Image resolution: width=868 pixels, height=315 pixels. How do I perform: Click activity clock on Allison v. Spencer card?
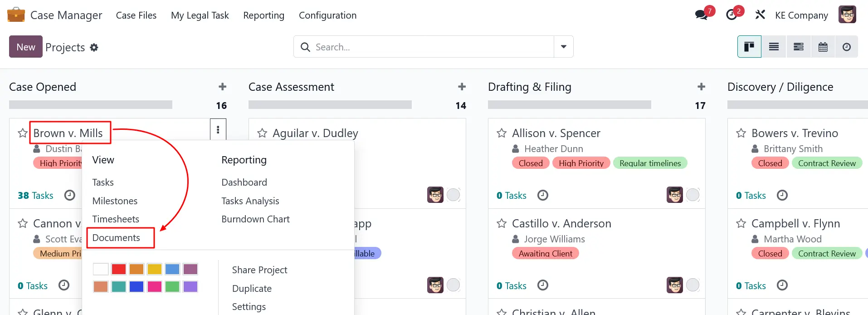point(542,195)
